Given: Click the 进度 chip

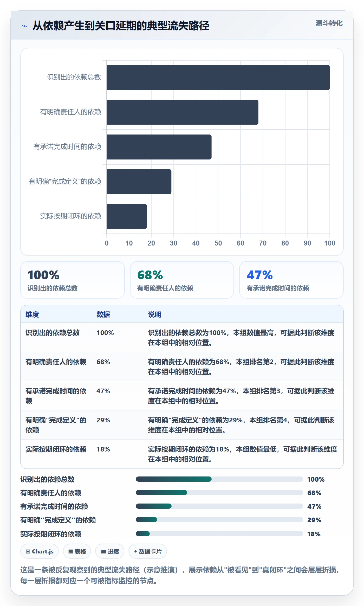Looking at the screenshot, I should pos(110,551).
